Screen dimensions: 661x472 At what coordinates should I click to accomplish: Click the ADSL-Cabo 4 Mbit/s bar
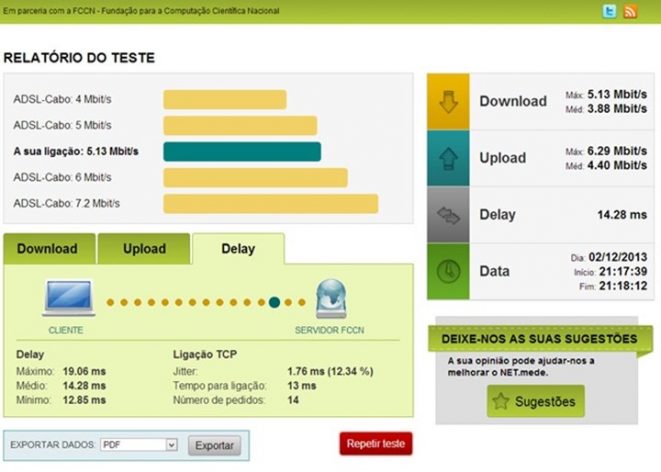click(x=225, y=100)
